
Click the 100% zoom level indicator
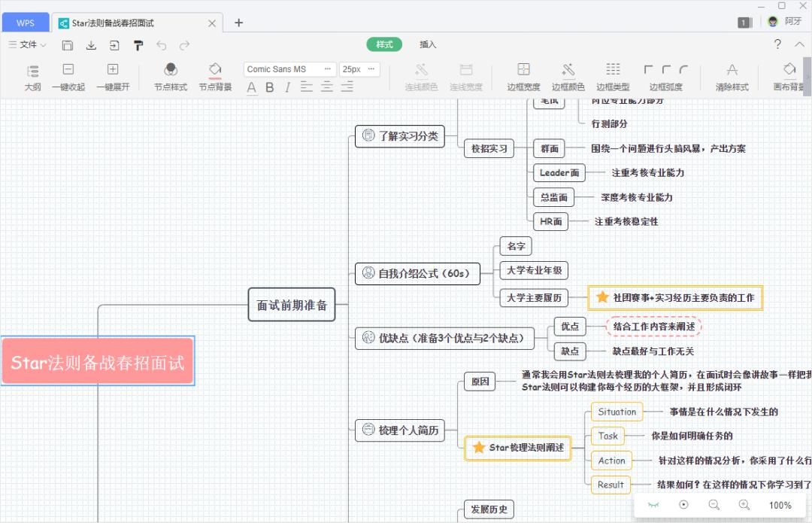pyautogui.click(x=778, y=505)
